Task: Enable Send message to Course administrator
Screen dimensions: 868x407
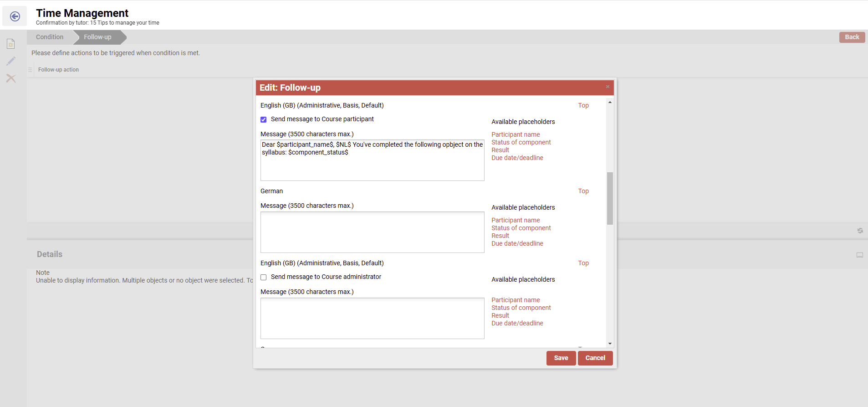Action: tap(264, 277)
